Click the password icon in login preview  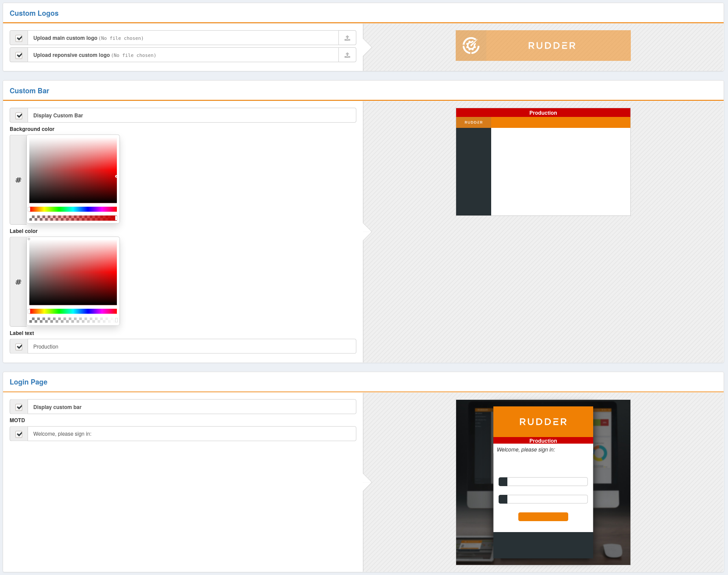503,499
